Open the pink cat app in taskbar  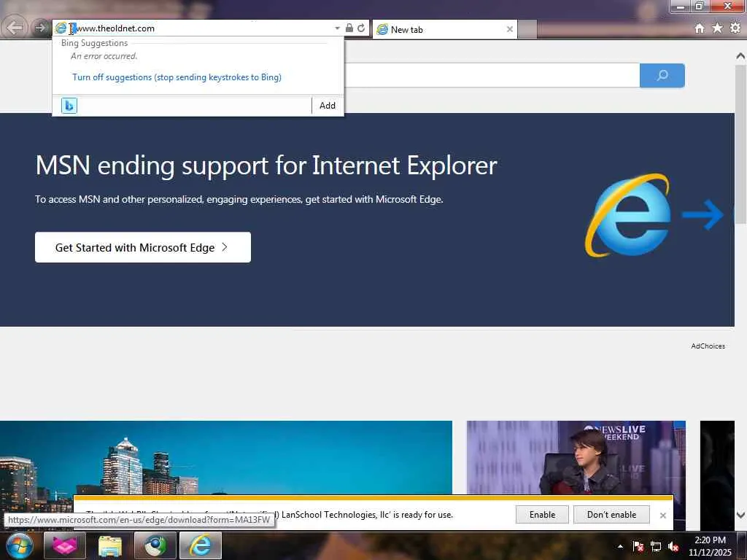click(x=65, y=545)
